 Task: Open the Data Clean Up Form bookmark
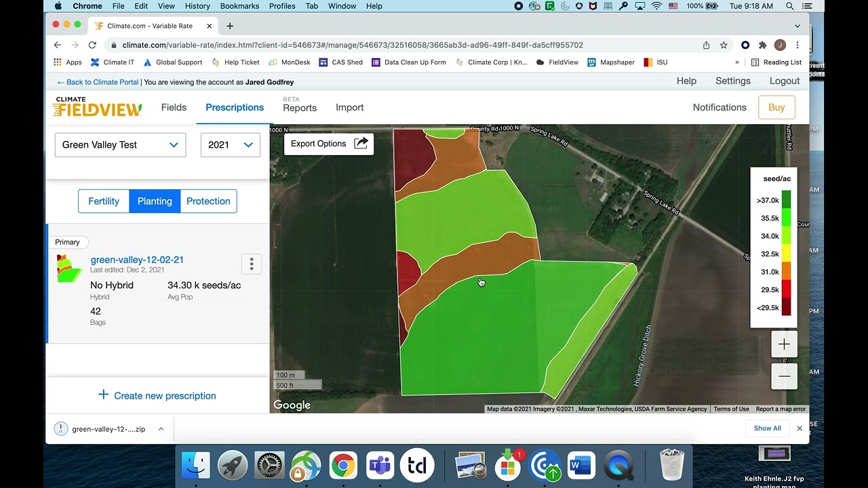(409, 62)
